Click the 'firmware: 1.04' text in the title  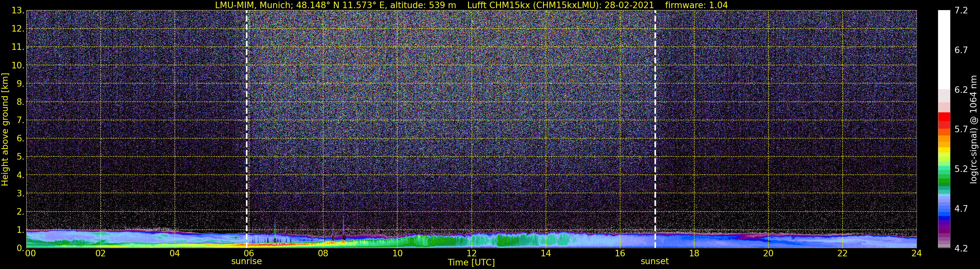(x=697, y=5)
